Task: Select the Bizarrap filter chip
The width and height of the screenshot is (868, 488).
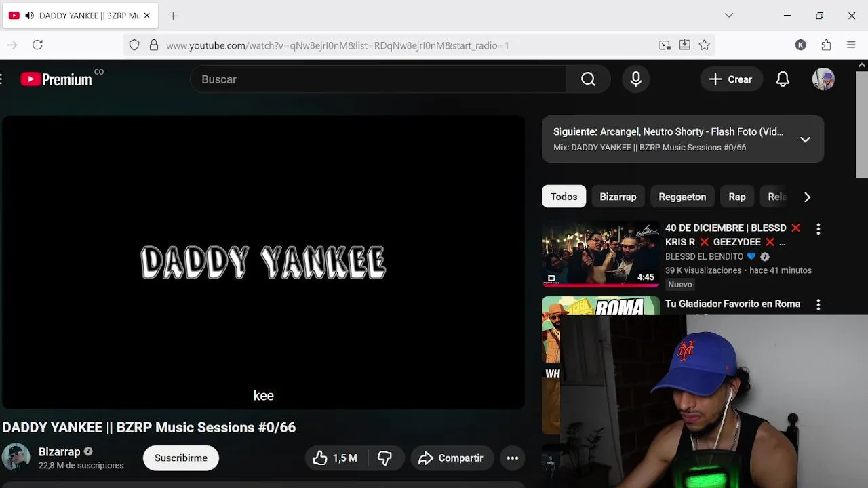Action: point(618,197)
